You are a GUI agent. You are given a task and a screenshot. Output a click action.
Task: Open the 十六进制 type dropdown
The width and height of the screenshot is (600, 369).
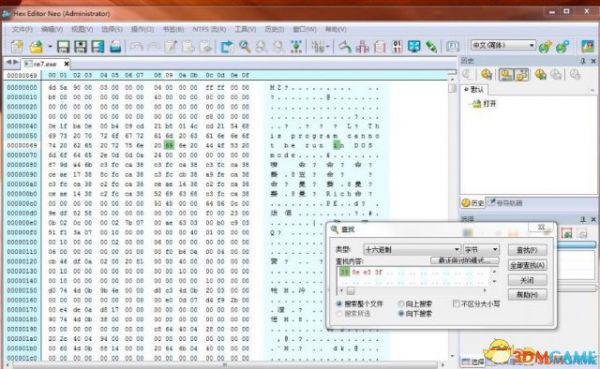click(412, 250)
